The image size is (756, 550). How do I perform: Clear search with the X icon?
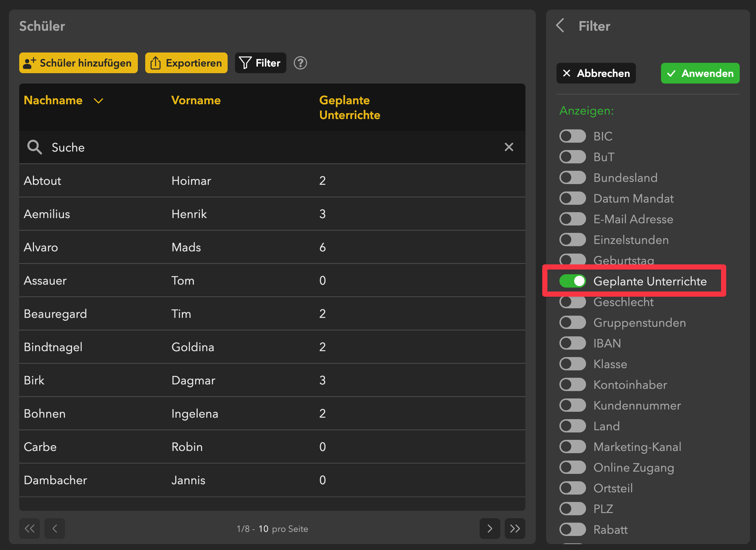point(509,147)
